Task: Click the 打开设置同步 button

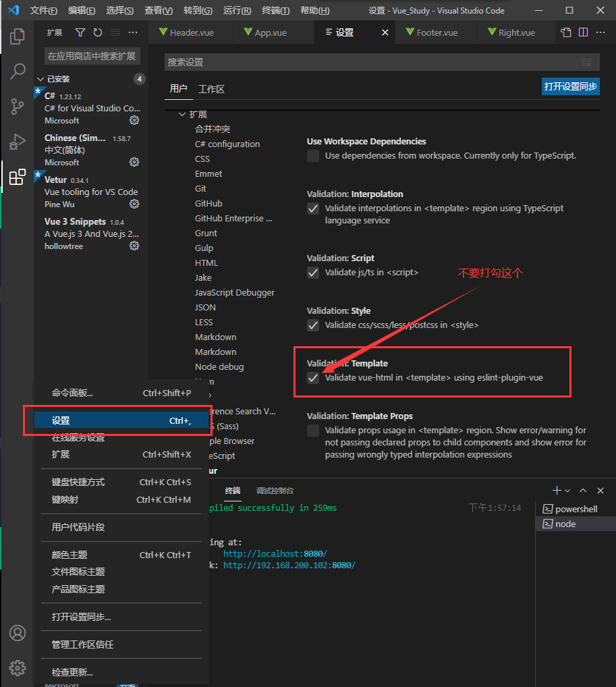Action: point(570,87)
